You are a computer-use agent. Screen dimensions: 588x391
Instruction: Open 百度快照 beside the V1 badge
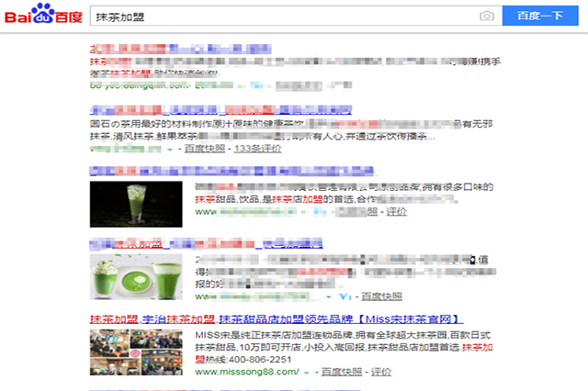(382, 296)
